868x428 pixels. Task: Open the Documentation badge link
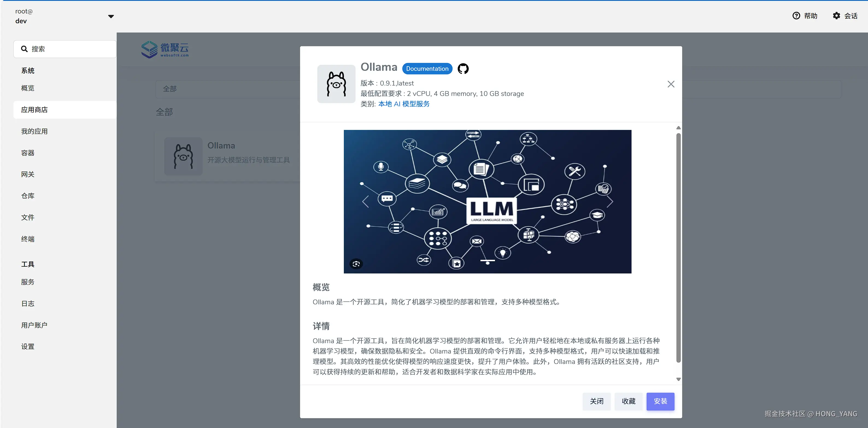[x=427, y=69]
